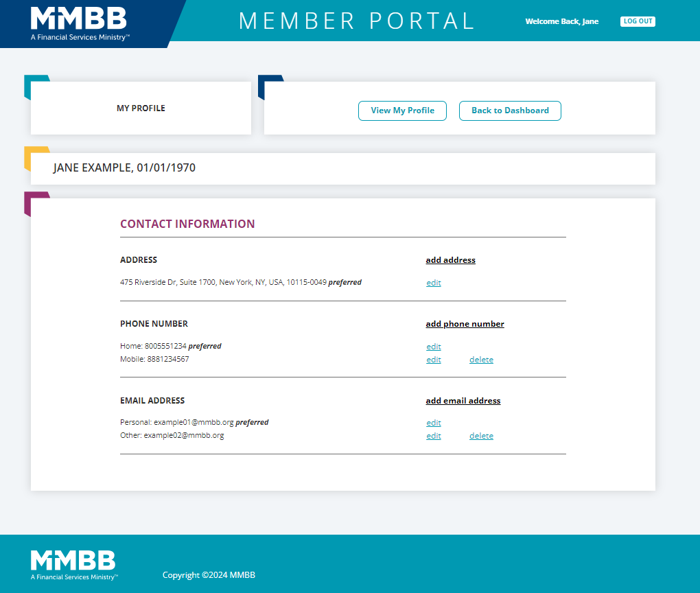This screenshot has height=593, width=700.
Task: Click the Member Portal title
Action: pos(357,21)
